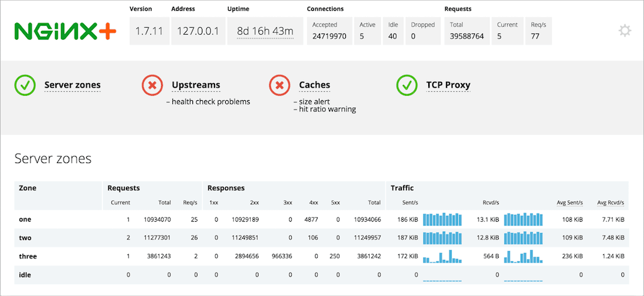Click green checkmark icon beside TCP Proxy

407,85
